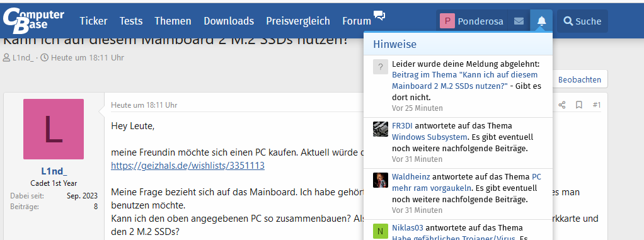Open the Tests menu
The width and height of the screenshot is (644, 240).
click(131, 21)
